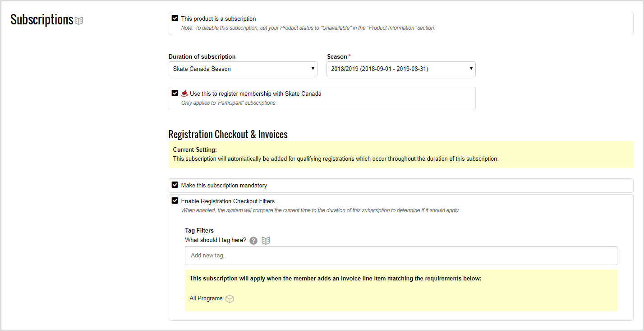The height and width of the screenshot is (331, 644).
Task: Click the book icon beside the Subscriptions heading
Action: pos(79,21)
